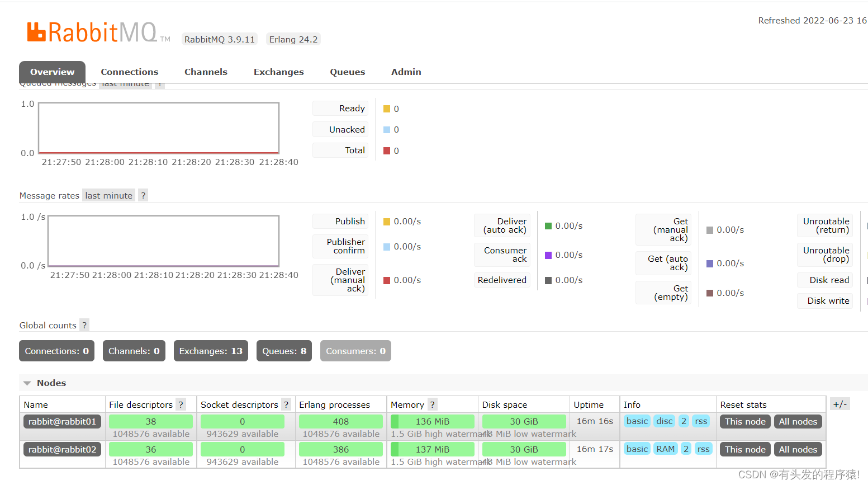Open help for File descriptors column
The height and width of the screenshot is (485, 868).
(x=181, y=404)
